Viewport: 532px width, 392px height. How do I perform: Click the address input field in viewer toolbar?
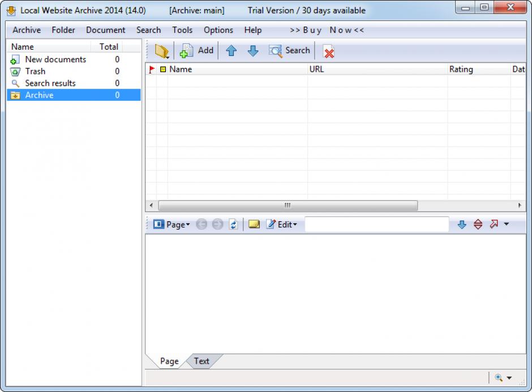[377, 225]
